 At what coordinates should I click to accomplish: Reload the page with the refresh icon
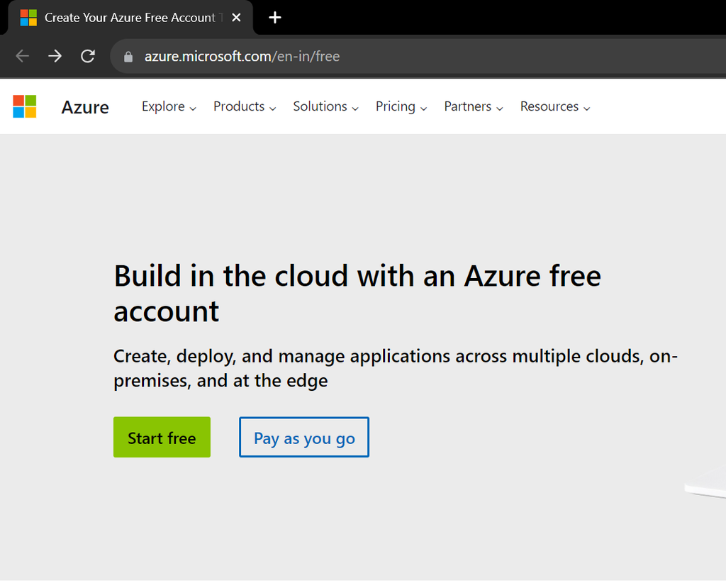(87, 55)
